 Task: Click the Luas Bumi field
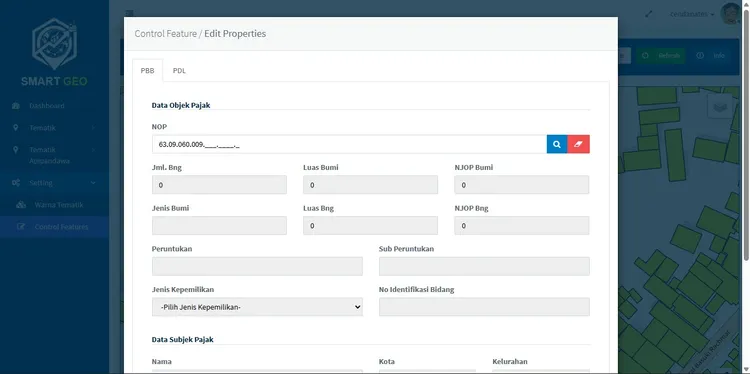pos(370,185)
